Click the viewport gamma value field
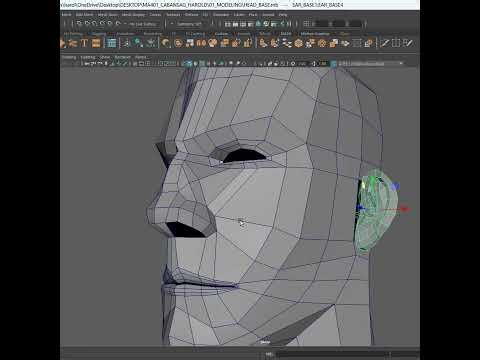The height and width of the screenshot is (360, 480). (x=323, y=63)
